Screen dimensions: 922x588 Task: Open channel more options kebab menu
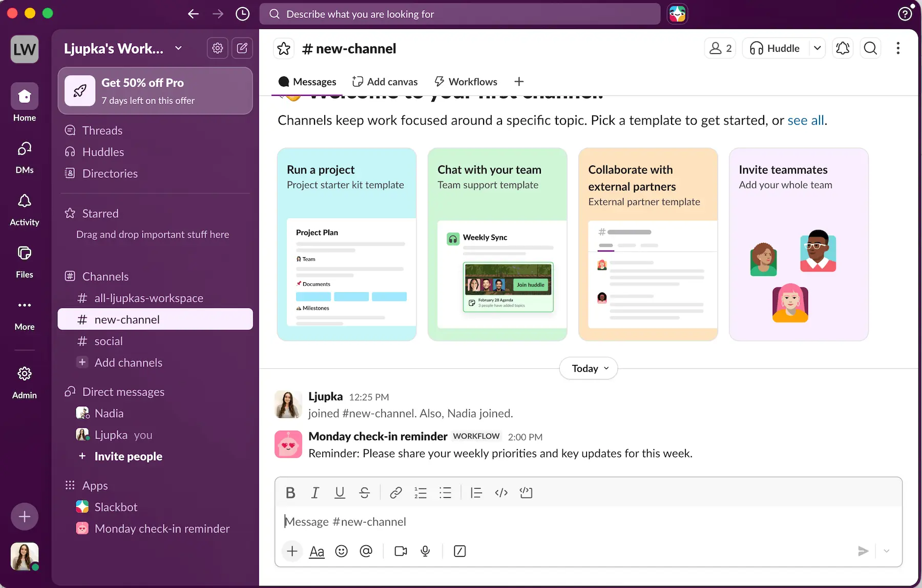click(898, 48)
